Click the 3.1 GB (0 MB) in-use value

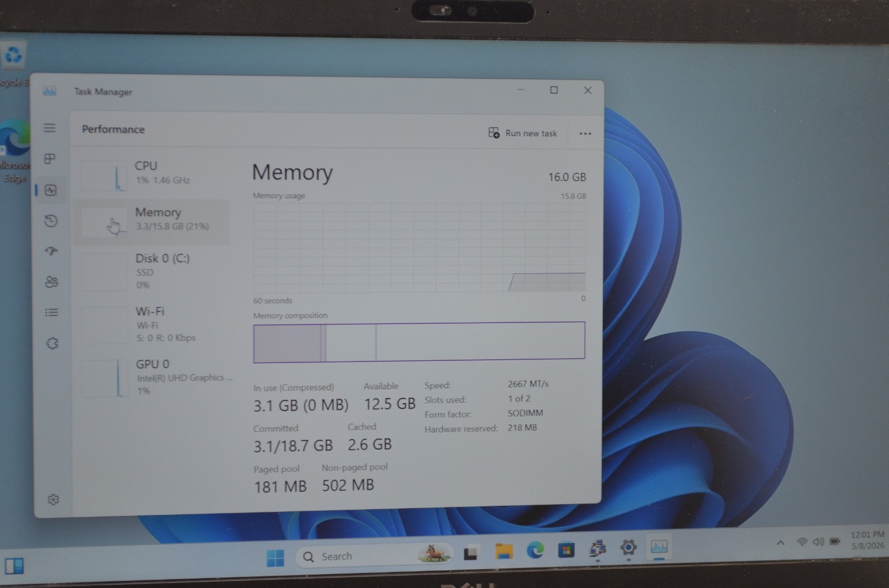point(301,405)
